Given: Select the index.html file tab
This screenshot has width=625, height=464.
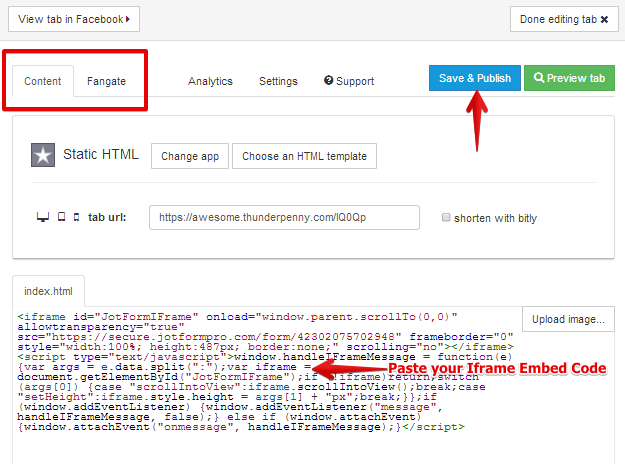Looking at the screenshot, I should pyautogui.click(x=49, y=291).
